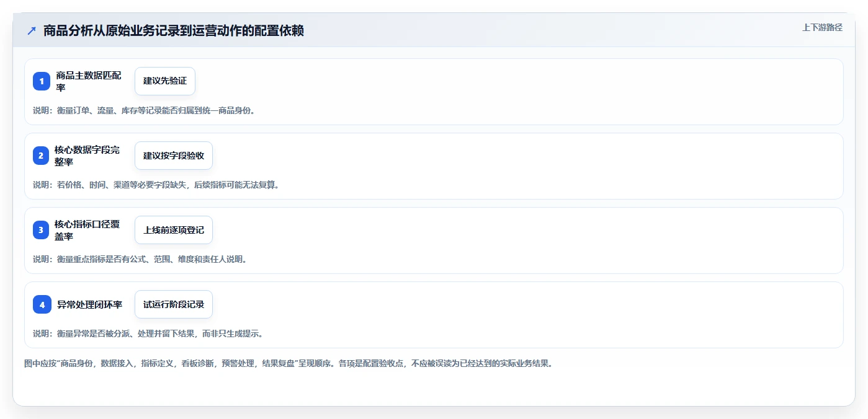This screenshot has width=868, height=419.
Task: Select the 异常处理闭环率 heading
Action: click(90, 304)
